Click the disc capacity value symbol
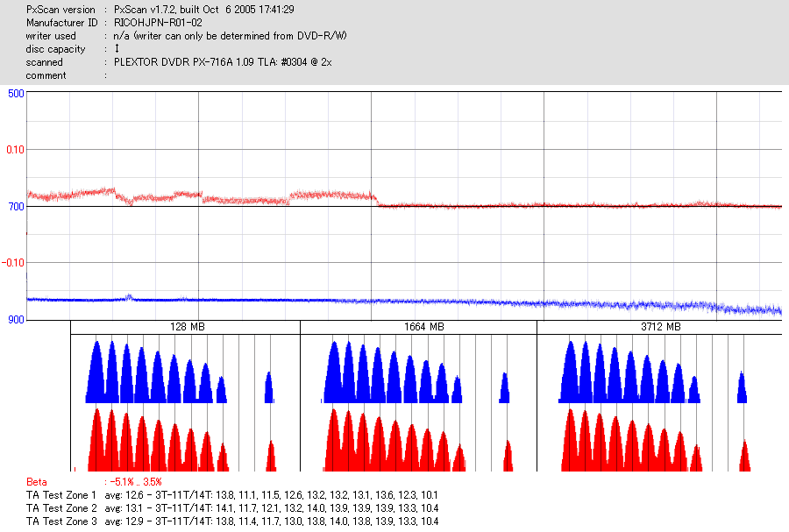789x532 pixels. coord(117,48)
